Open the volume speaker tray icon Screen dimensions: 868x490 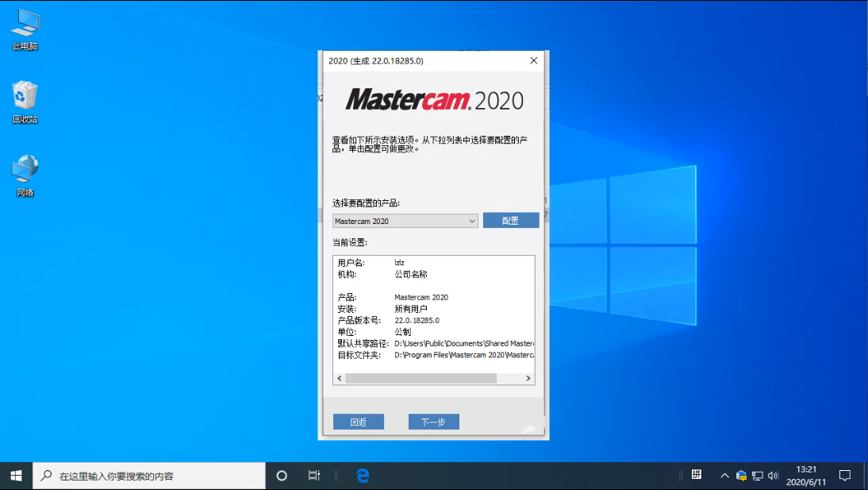[x=774, y=476]
